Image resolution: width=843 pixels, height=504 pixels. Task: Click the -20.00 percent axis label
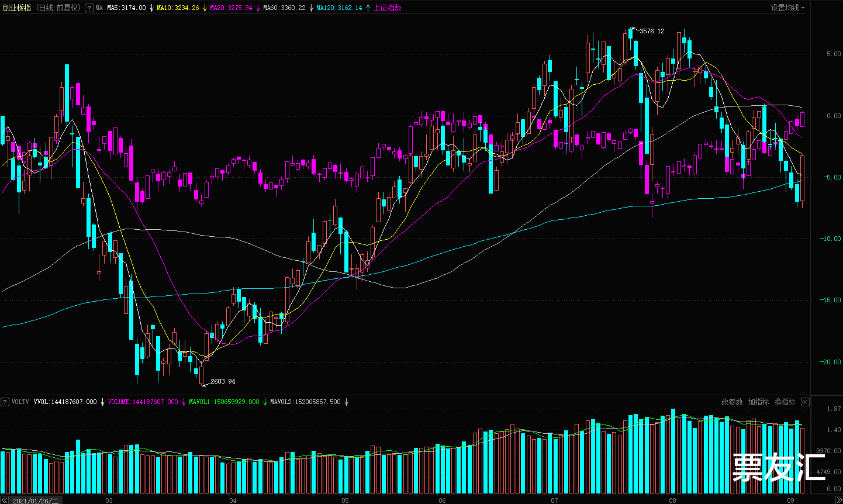830,362
